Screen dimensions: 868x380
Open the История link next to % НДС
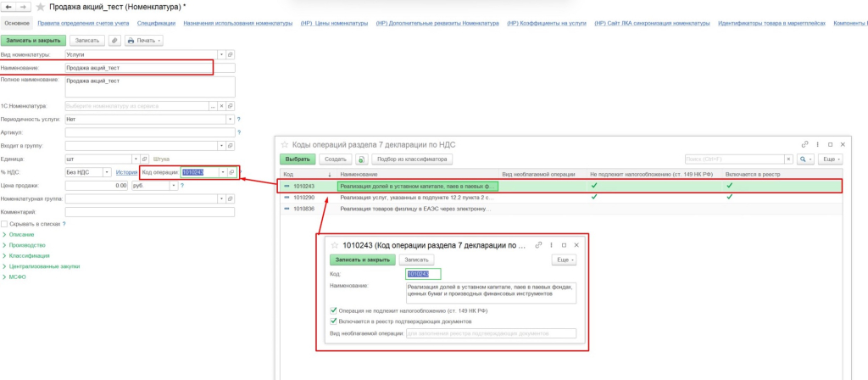pyautogui.click(x=126, y=172)
